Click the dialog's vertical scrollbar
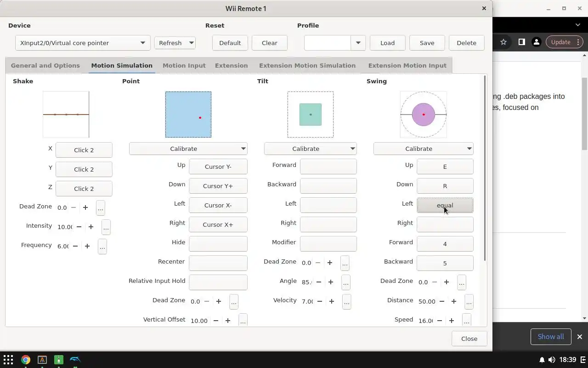The width and height of the screenshot is (588, 368). 485,168
